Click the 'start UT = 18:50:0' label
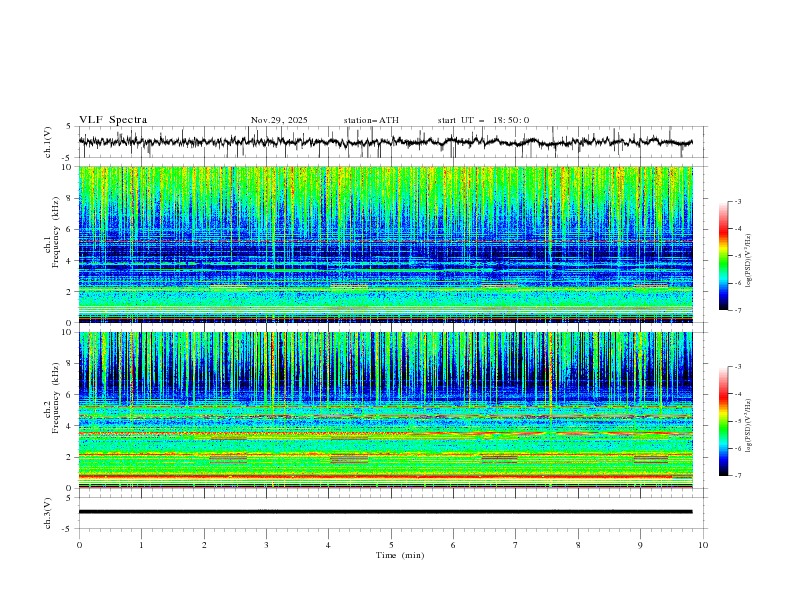 coord(483,120)
